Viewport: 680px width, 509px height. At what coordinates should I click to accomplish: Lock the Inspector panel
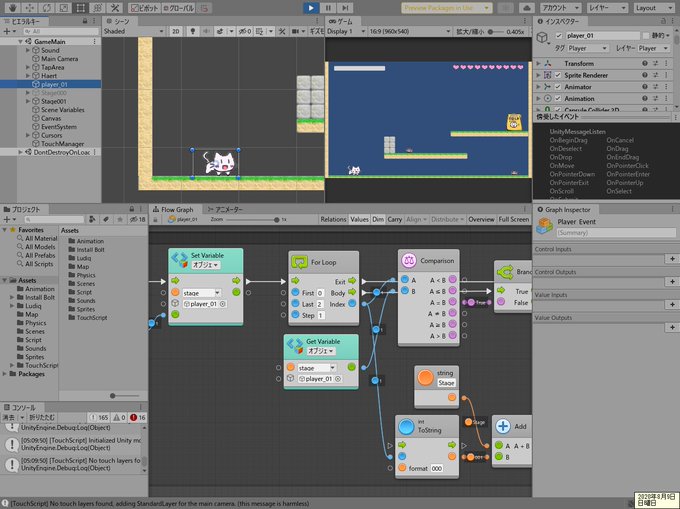tap(664, 21)
